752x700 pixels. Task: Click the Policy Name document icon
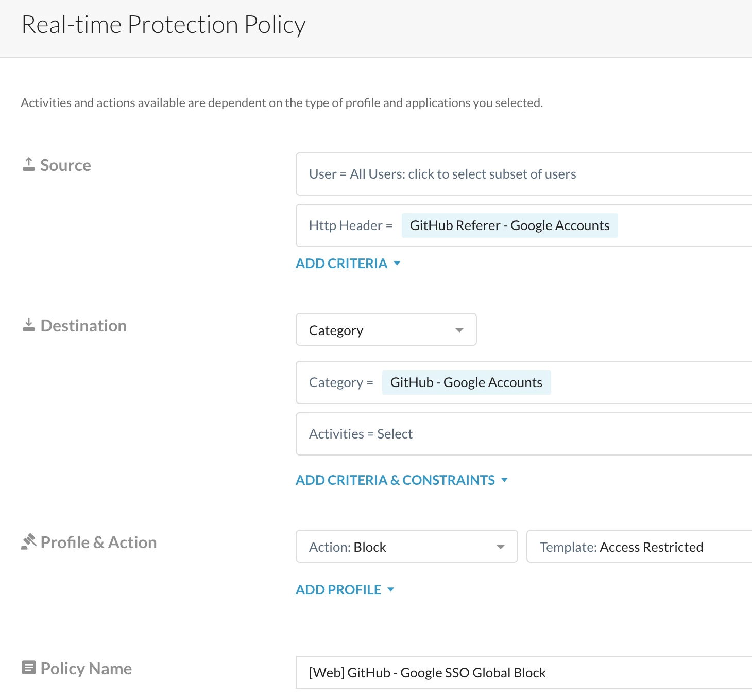click(x=29, y=668)
